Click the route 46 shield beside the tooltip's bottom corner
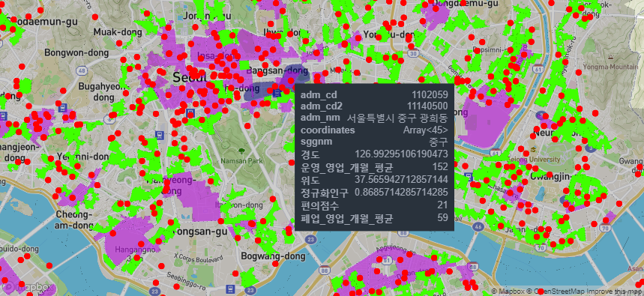644x296 pixels. click(x=478, y=226)
